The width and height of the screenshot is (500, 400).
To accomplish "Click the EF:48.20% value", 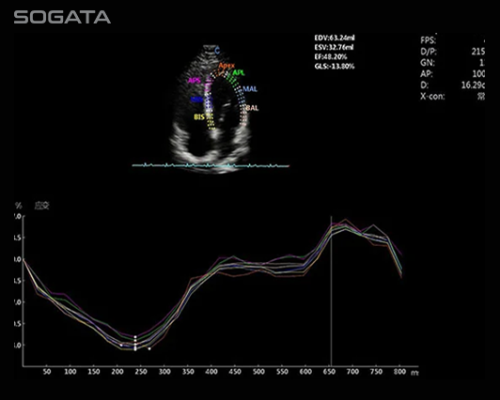I will [330, 57].
